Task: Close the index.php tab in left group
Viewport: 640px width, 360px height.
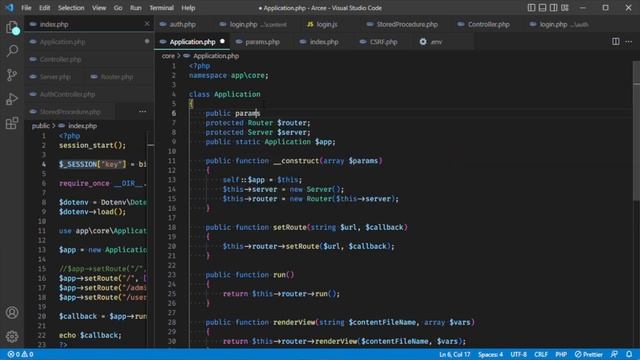Action: pos(147,24)
